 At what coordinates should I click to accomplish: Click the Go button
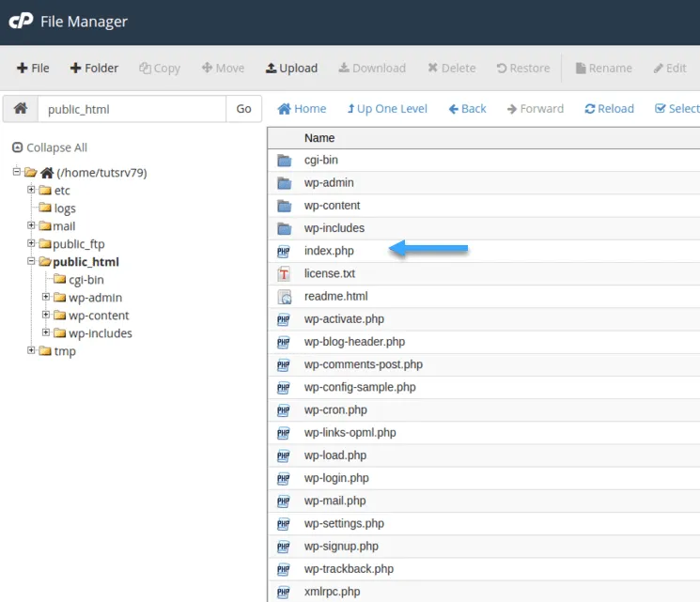(x=243, y=109)
